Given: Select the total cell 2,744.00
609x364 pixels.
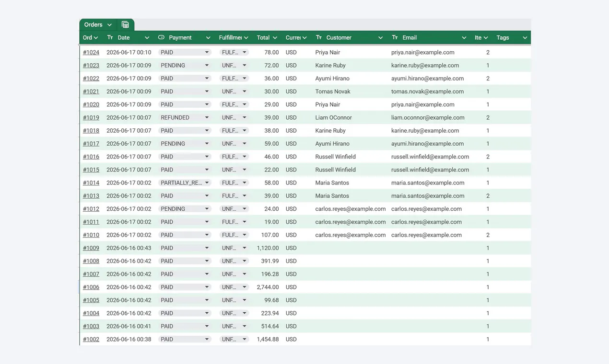Looking at the screenshot, I should 268,287.
